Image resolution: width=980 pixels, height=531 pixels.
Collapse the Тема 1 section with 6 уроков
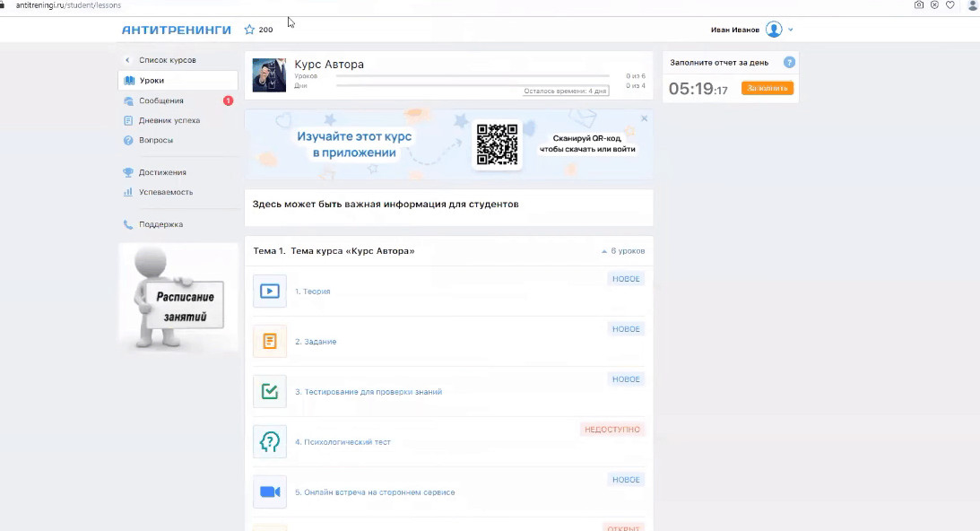(x=623, y=251)
